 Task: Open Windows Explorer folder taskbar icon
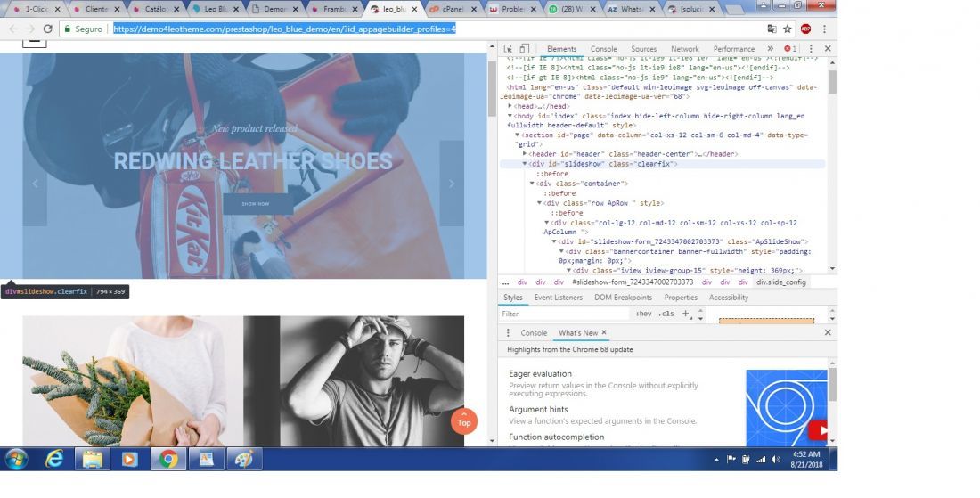[93, 460]
